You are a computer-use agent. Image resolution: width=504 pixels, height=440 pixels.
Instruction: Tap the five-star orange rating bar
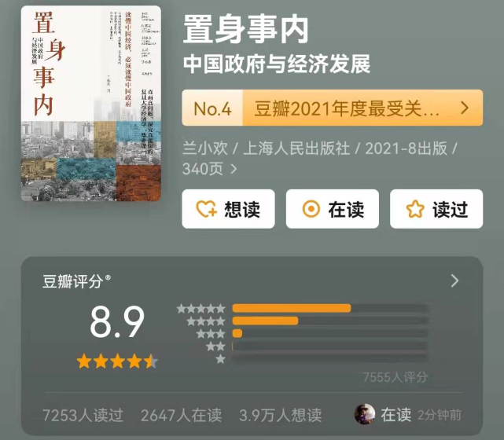(292, 308)
